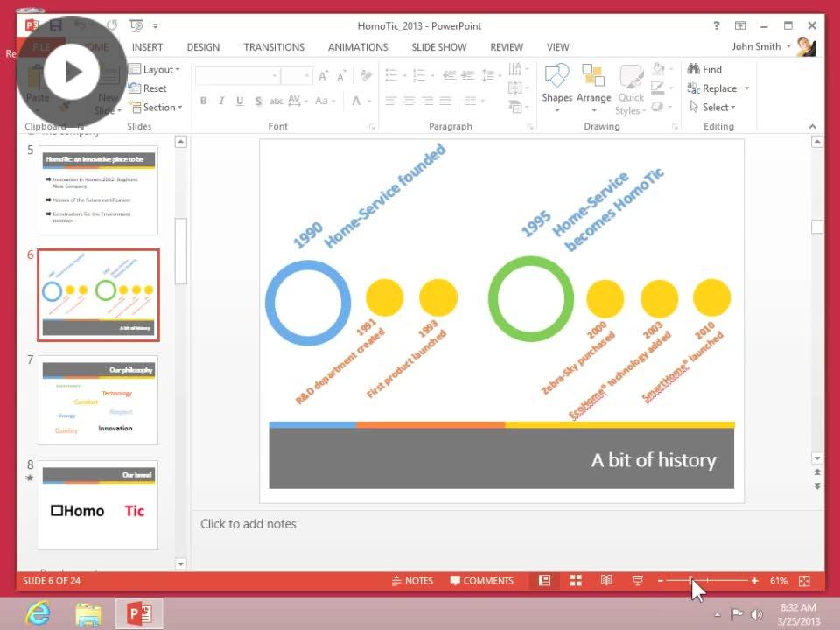Switch to the TRANSITIONS ribbon tab
Image resolution: width=840 pixels, height=630 pixels.
(274, 47)
